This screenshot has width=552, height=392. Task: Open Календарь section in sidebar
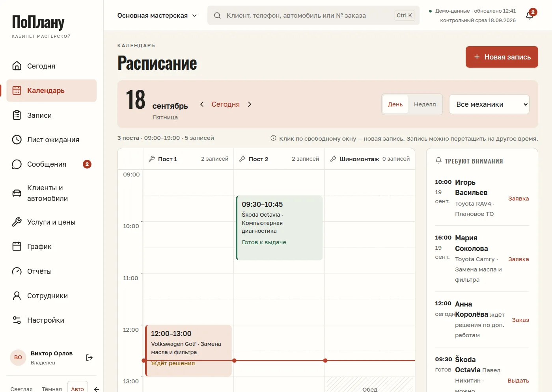(x=52, y=91)
